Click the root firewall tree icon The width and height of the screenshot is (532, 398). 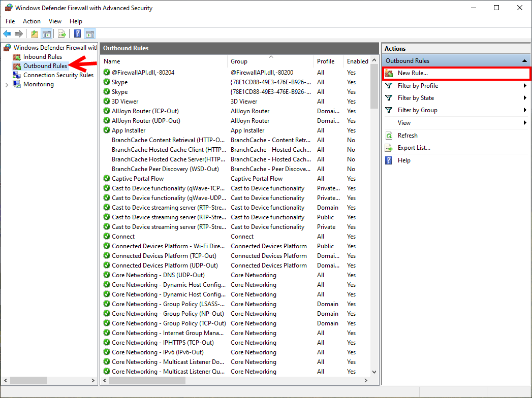(8, 47)
